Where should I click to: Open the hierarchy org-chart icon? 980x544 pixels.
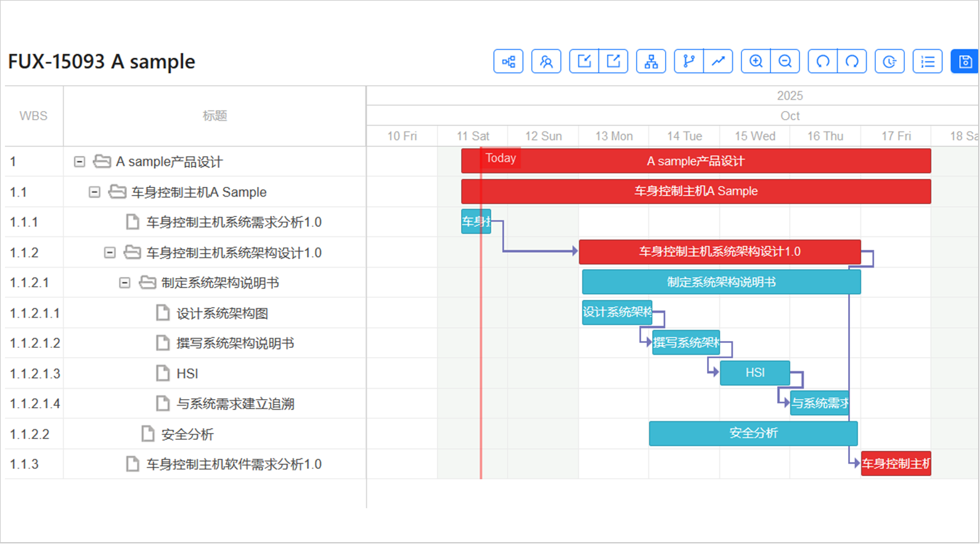tap(651, 62)
